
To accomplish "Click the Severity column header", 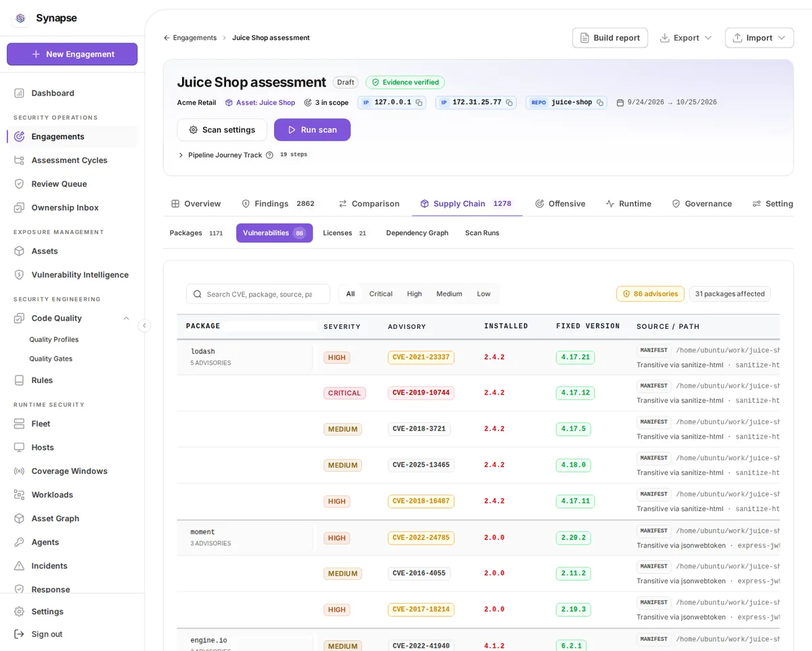I will 342,326.
